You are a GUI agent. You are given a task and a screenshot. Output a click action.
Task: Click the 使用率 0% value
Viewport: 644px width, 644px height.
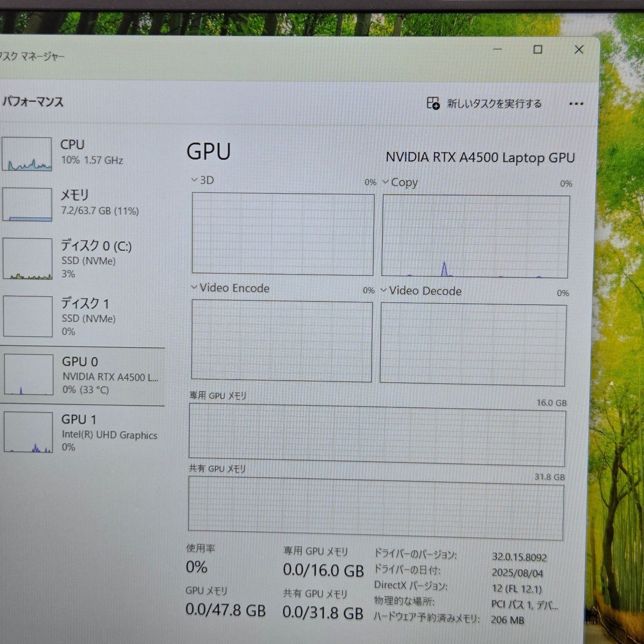pyautogui.click(x=197, y=567)
